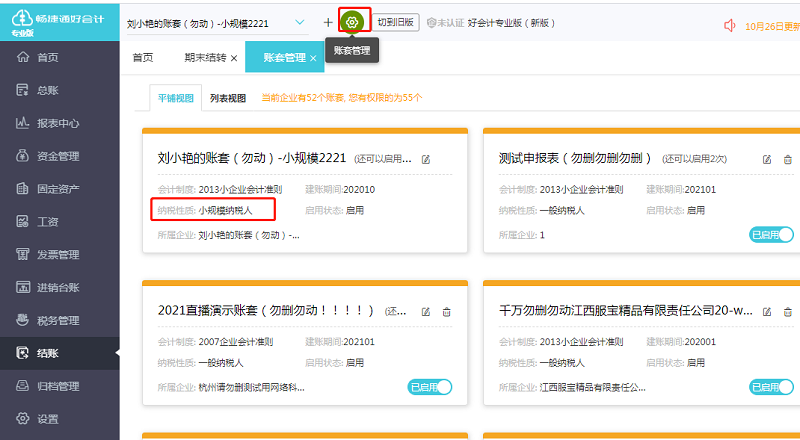Toggle 已启用 switch on 2021直播演示账套
This screenshot has width=800, height=440.
[430, 387]
